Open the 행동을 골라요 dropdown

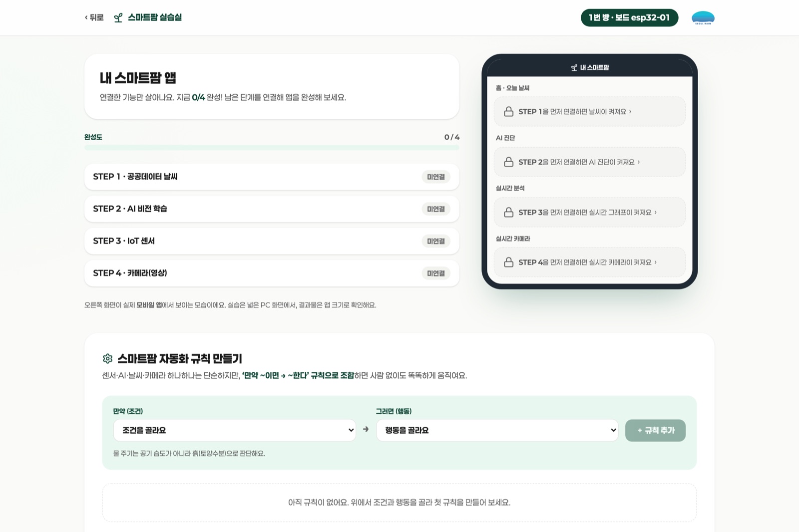tap(497, 430)
